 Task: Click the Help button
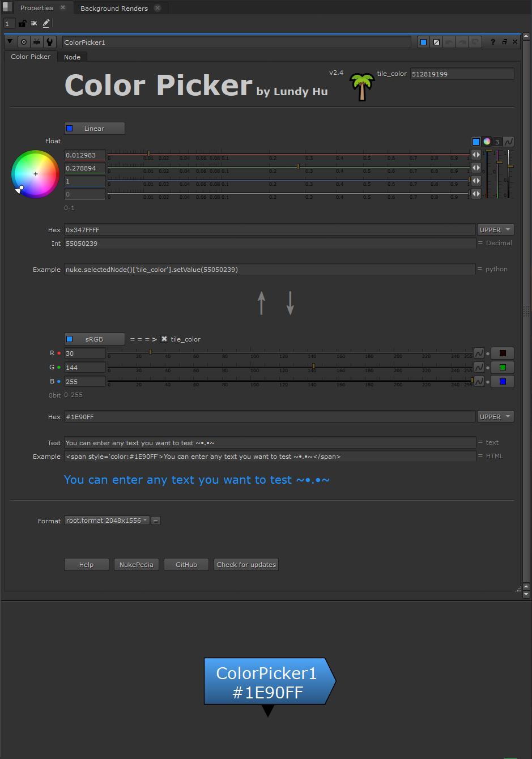87,565
